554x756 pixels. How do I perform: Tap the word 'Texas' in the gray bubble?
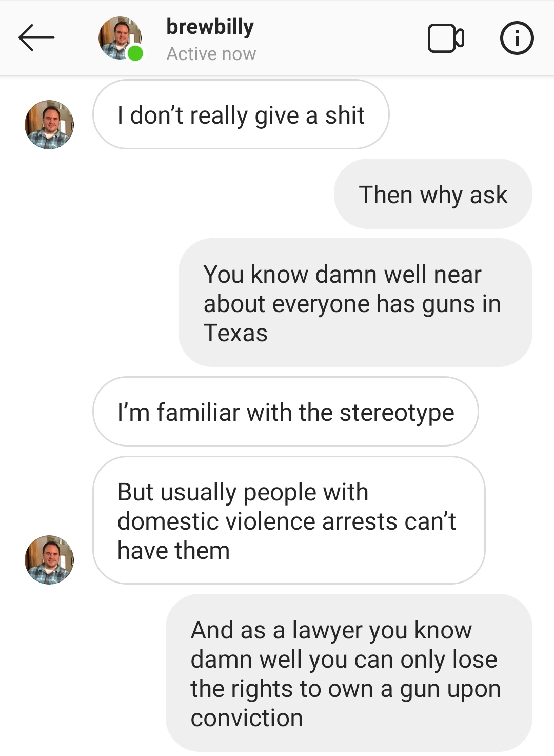[235, 333]
